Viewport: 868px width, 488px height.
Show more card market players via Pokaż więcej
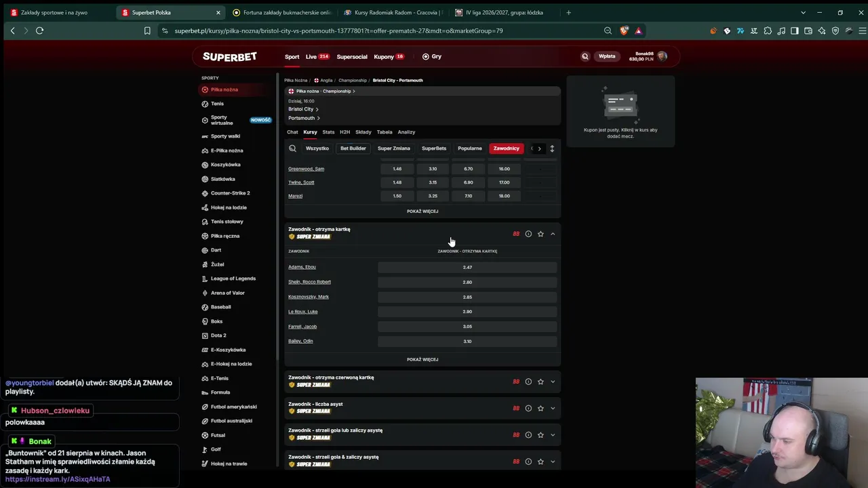click(x=422, y=359)
